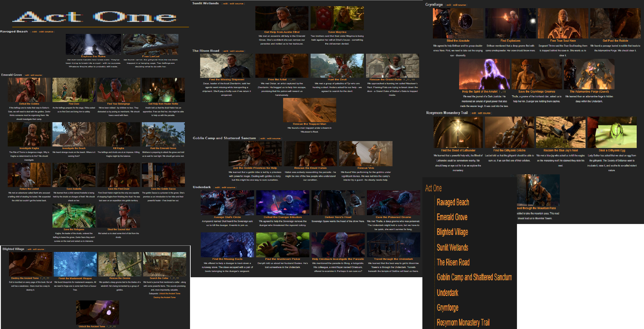Open the "Save the Goblin Sazza" link
Image resolution: width=644 pixels, height=329 pixels.
pyautogui.click(x=163, y=189)
